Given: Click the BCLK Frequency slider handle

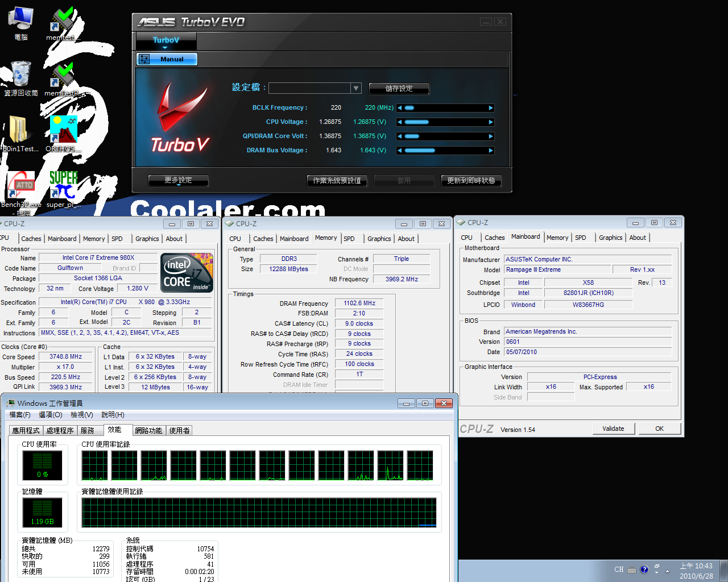Looking at the screenshot, I should tap(409, 108).
